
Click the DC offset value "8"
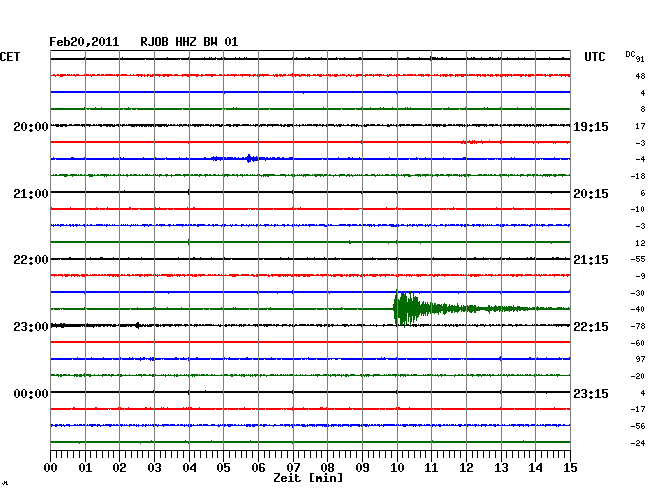coord(643,109)
